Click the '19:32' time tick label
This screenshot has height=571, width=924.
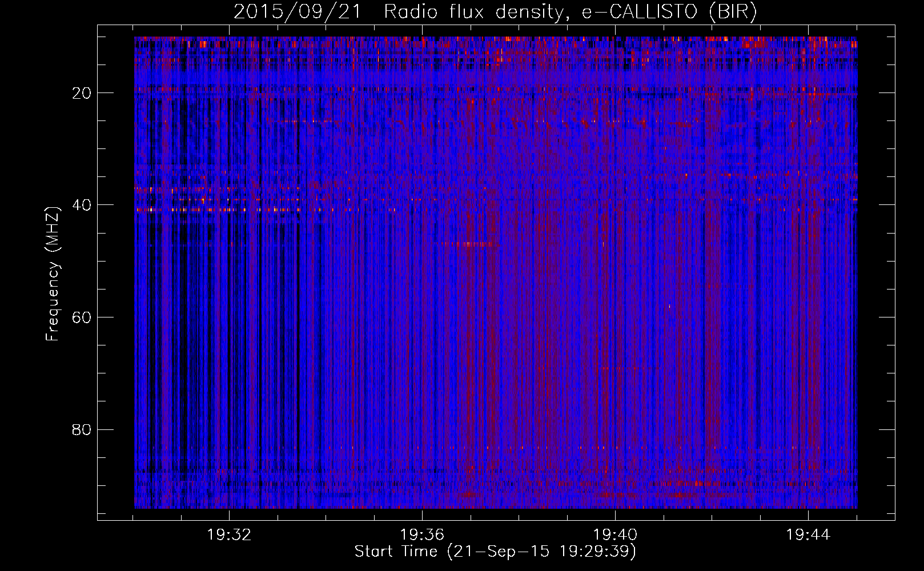(229, 535)
